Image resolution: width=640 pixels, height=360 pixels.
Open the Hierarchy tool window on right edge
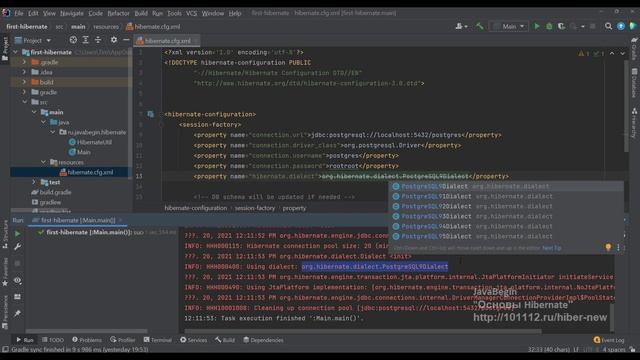634,123
